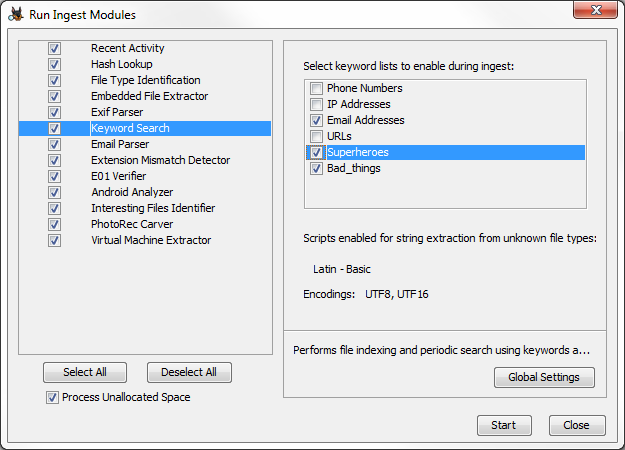
Task: Select the Email Parser module row
Action: (x=145, y=144)
